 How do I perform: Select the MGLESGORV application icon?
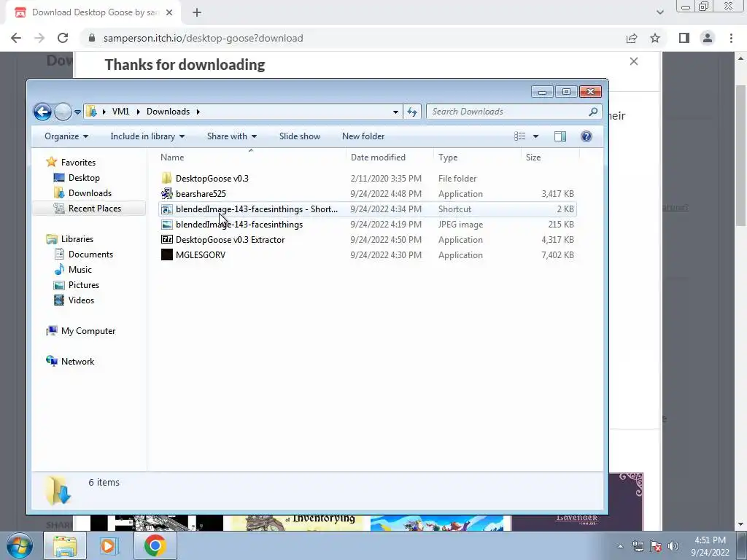(167, 254)
